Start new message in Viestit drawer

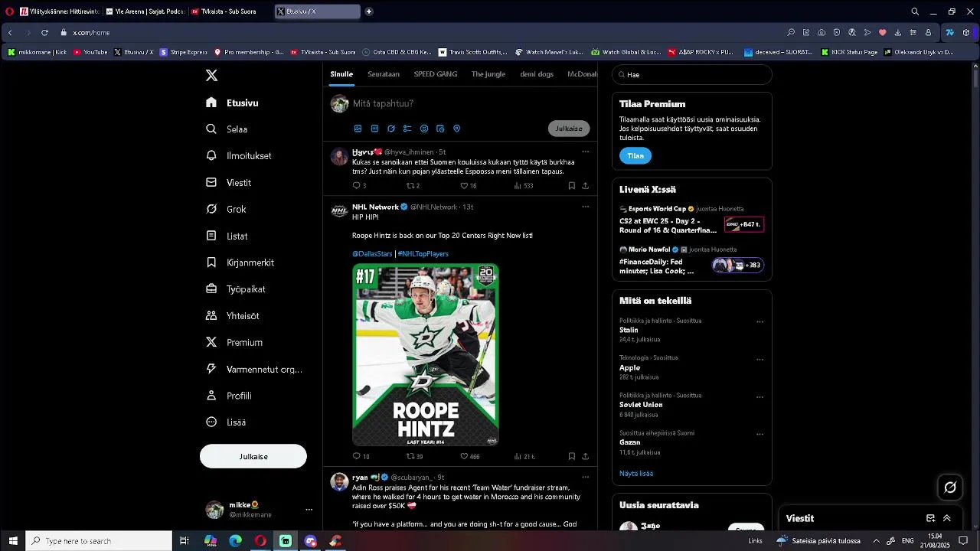pos(931,518)
